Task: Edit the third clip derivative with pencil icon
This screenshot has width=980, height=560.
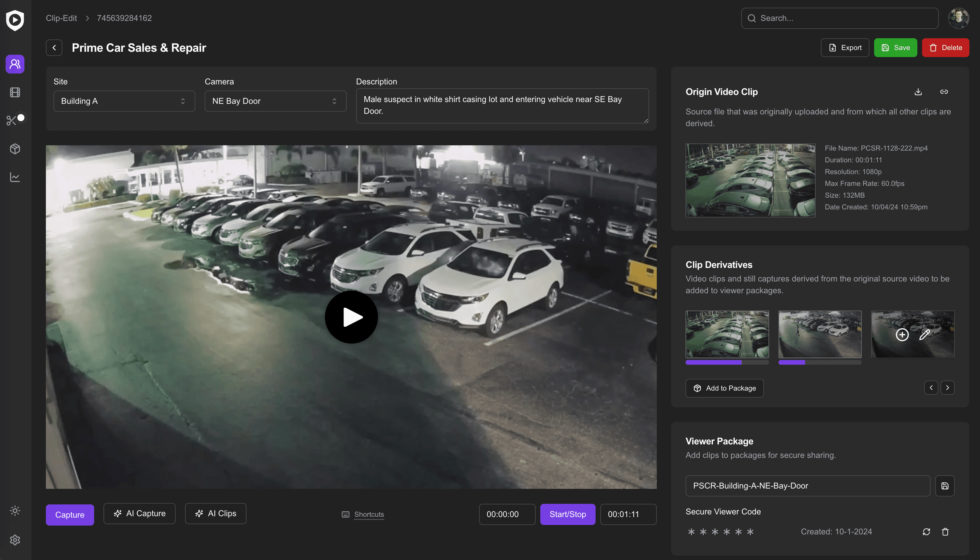Action: pyautogui.click(x=925, y=335)
